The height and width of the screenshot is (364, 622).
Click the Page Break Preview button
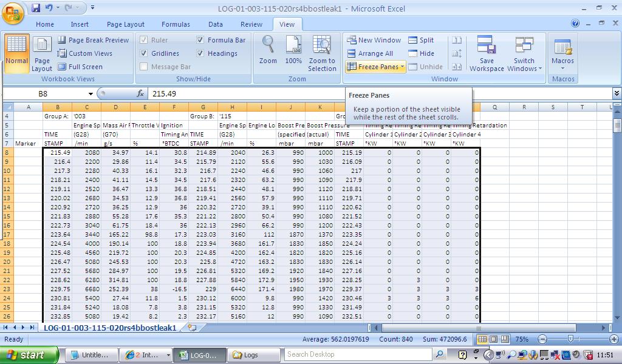pos(94,40)
